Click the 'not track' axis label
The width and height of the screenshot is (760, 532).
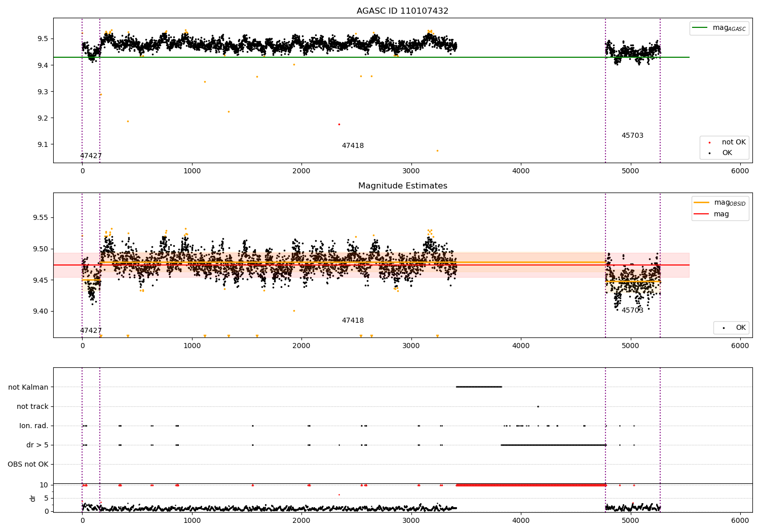pos(32,406)
